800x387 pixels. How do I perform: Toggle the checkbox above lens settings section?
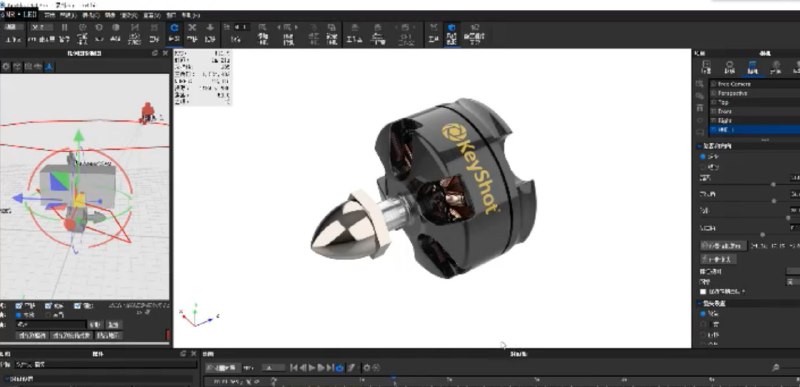[703, 292]
